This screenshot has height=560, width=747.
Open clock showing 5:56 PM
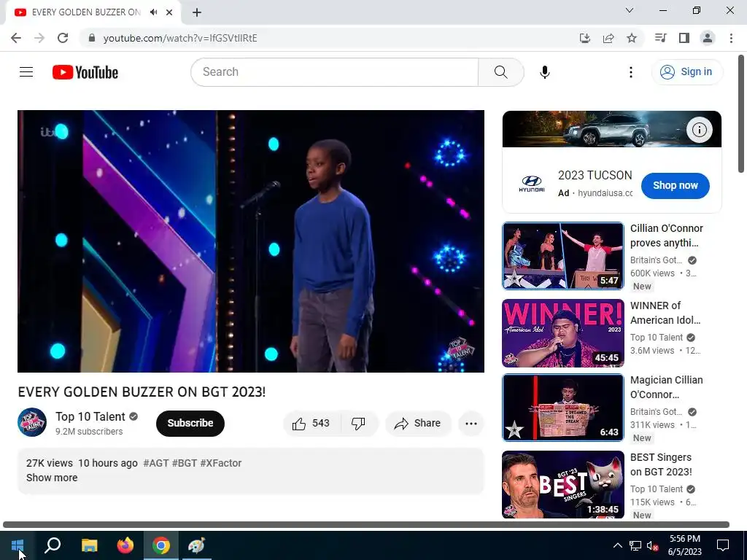(684, 545)
